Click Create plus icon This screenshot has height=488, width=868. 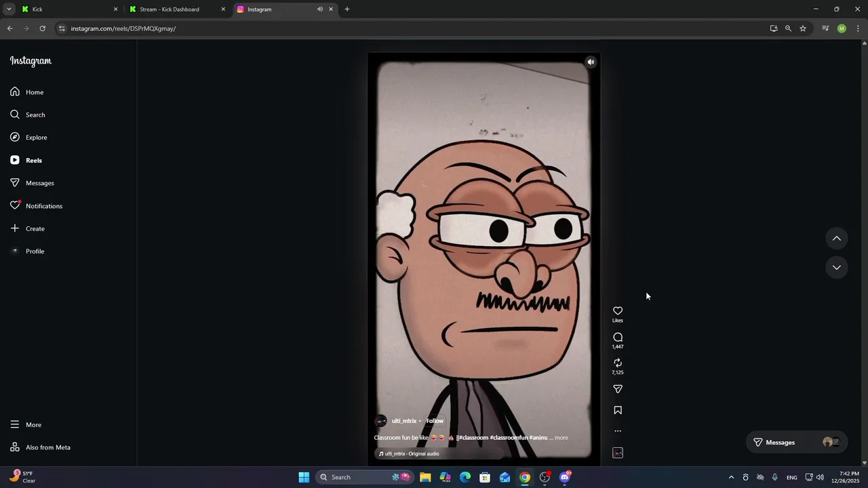pyautogui.click(x=15, y=228)
